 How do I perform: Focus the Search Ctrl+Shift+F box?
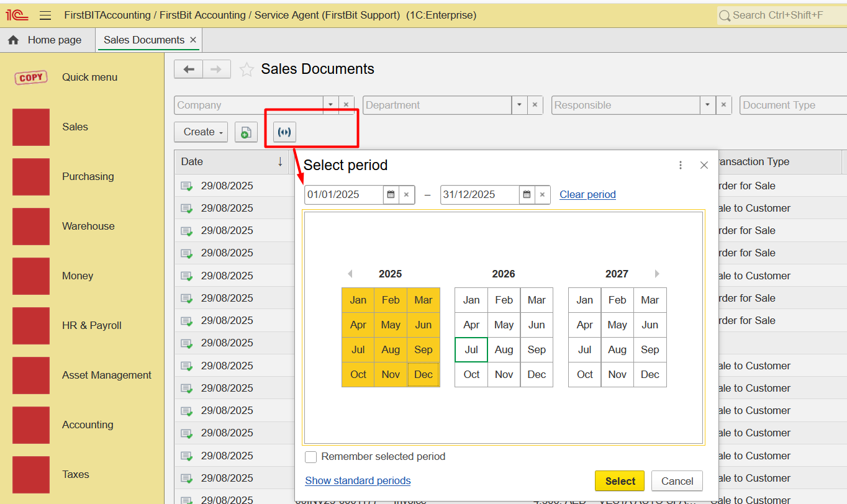[x=782, y=16]
